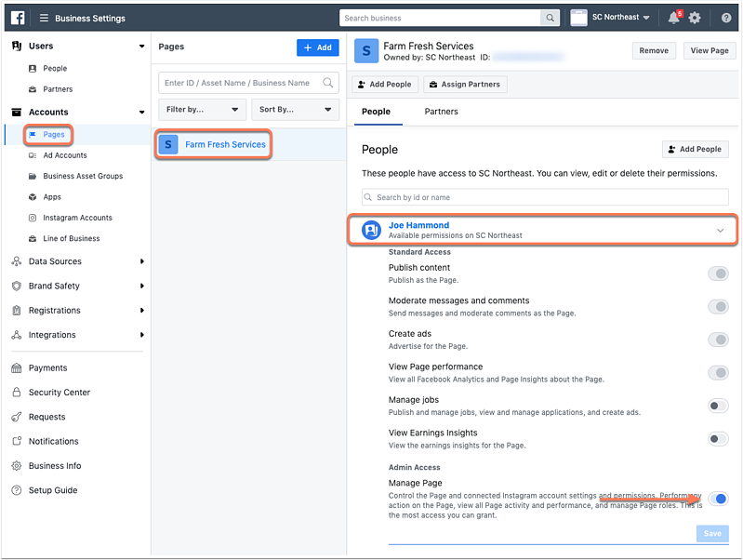Switch to the Partners tab
This screenshot has height=560, width=743.
(x=441, y=112)
